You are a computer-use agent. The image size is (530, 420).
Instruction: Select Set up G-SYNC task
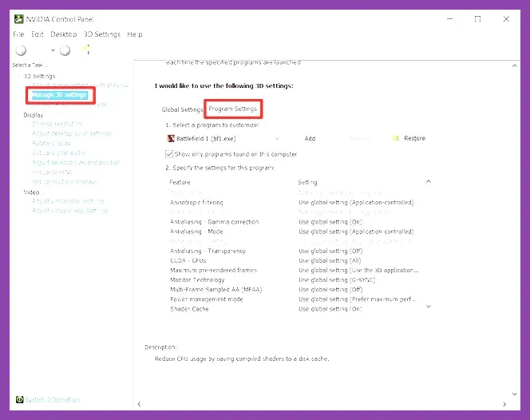click(x=52, y=172)
